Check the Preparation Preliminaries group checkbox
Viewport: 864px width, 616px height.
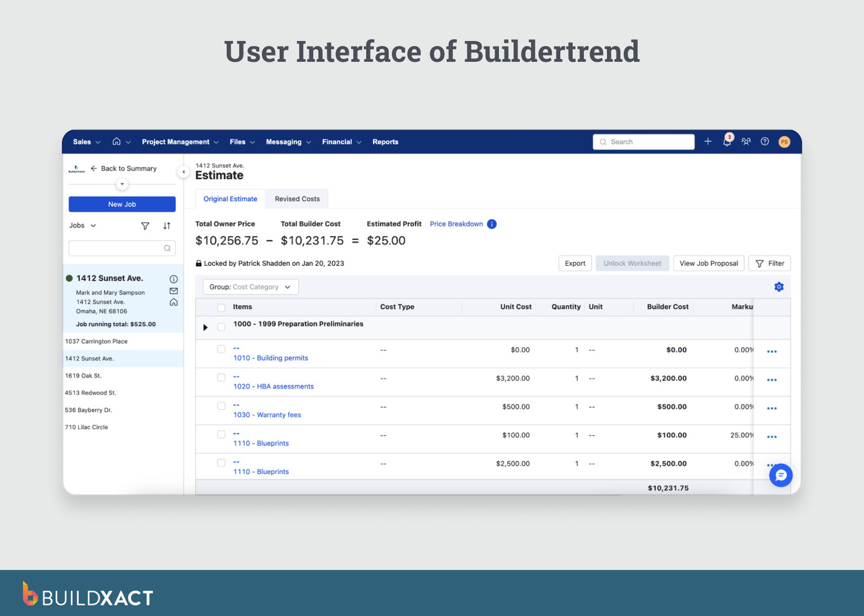pyautogui.click(x=221, y=327)
